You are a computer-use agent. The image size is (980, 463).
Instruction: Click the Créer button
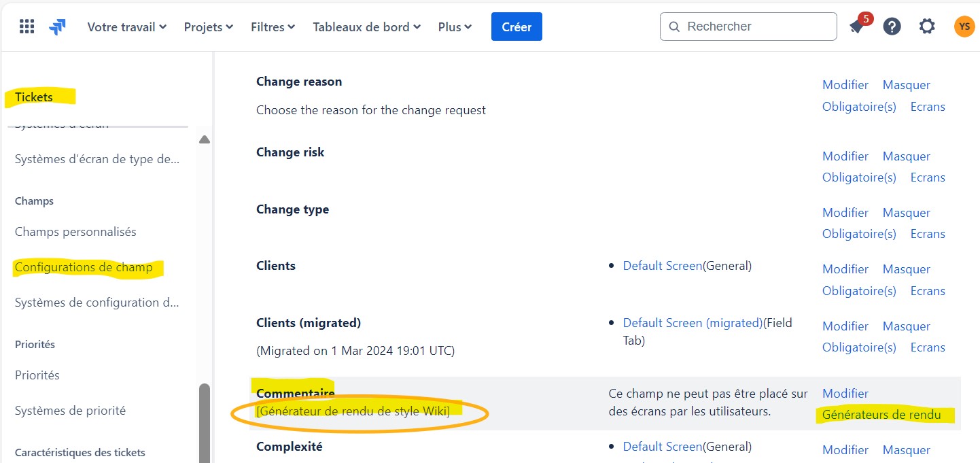coord(517,27)
